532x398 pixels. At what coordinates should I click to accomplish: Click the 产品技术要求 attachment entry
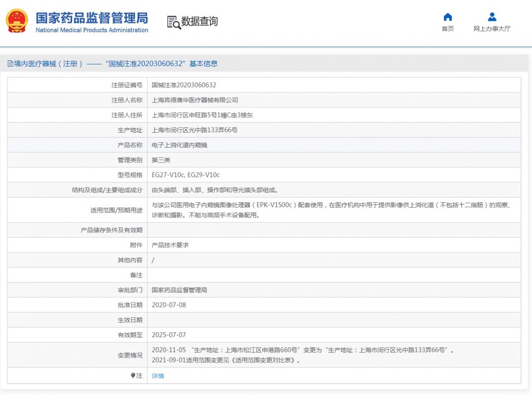(x=170, y=245)
